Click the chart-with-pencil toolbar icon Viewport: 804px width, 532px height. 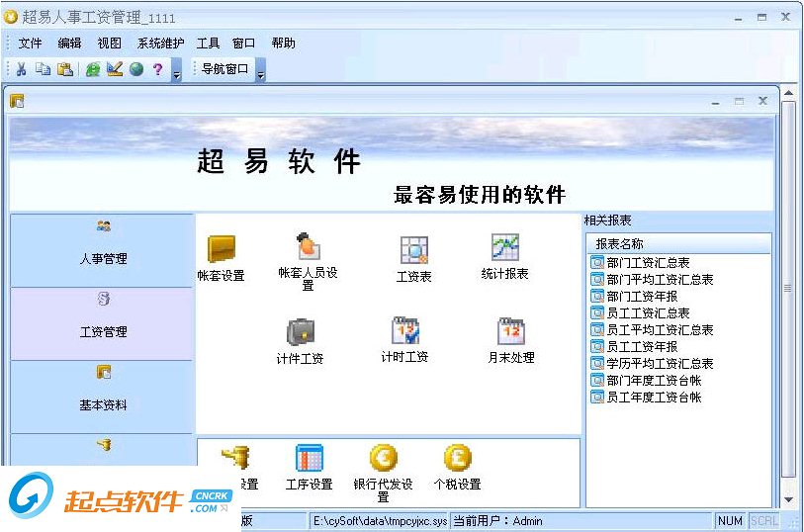[115, 68]
